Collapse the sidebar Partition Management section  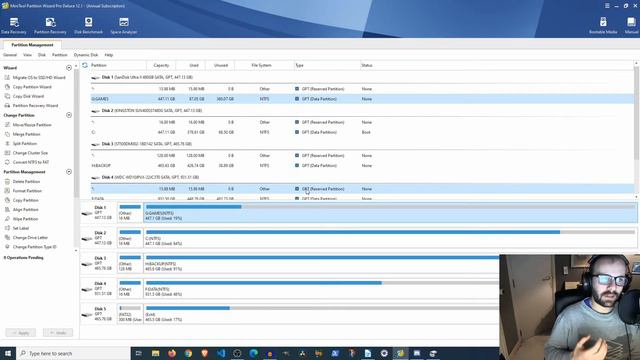[x=69, y=172]
